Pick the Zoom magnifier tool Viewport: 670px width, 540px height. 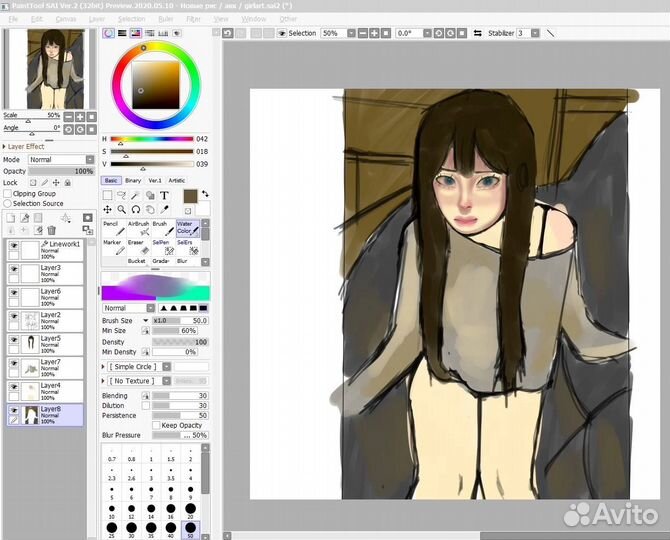point(121,210)
